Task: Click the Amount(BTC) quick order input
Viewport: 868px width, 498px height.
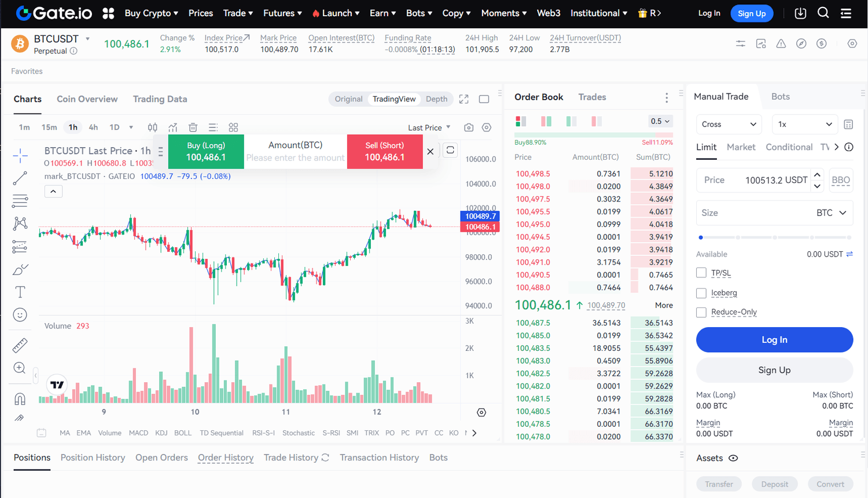Action: pos(295,158)
